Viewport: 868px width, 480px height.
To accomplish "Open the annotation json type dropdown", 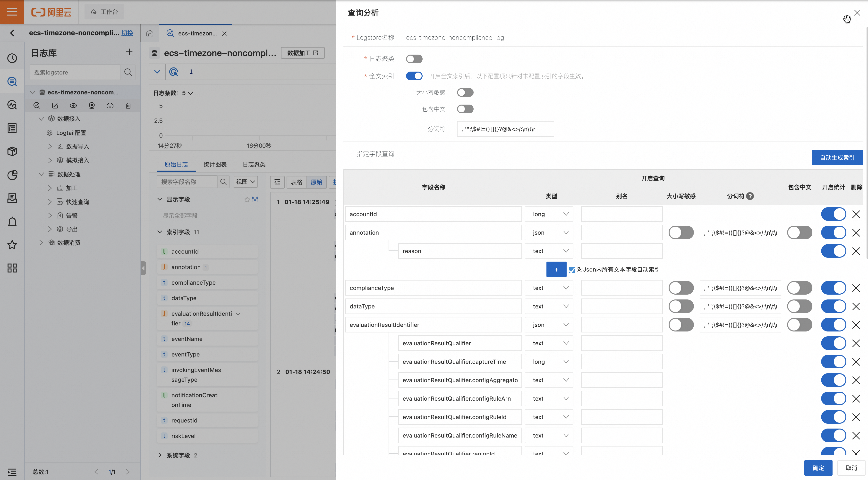I will click(549, 232).
